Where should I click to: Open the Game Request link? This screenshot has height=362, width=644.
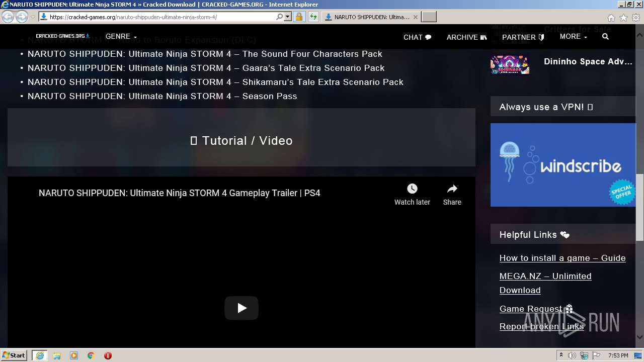pos(536,309)
